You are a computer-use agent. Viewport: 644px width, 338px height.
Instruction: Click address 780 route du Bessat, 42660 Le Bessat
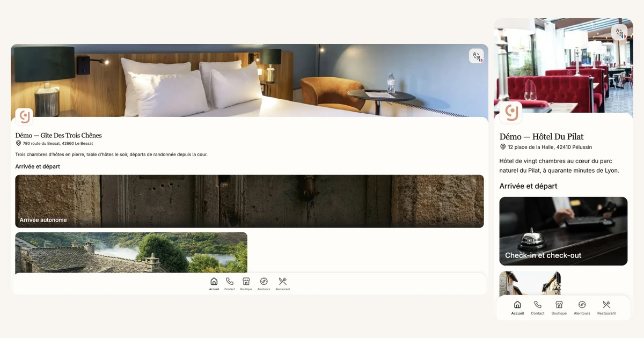pyautogui.click(x=58, y=144)
